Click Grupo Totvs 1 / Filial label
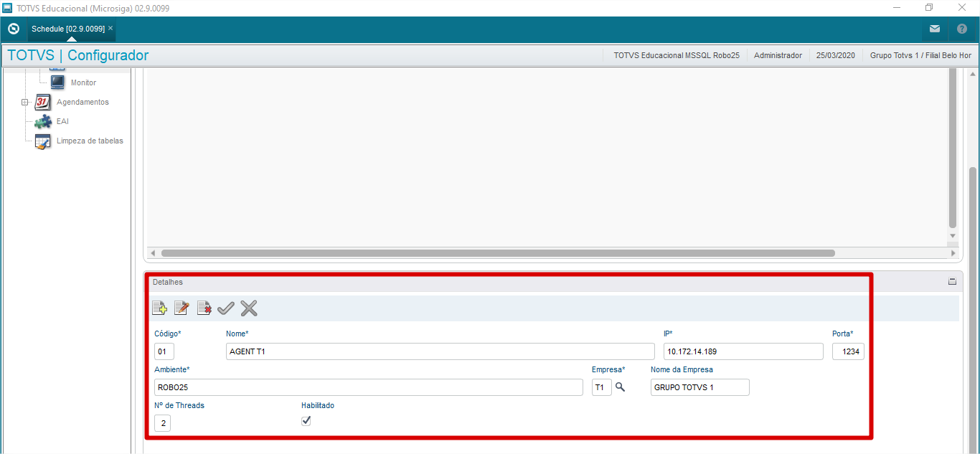Viewport: 980px width, 454px height. coord(920,55)
